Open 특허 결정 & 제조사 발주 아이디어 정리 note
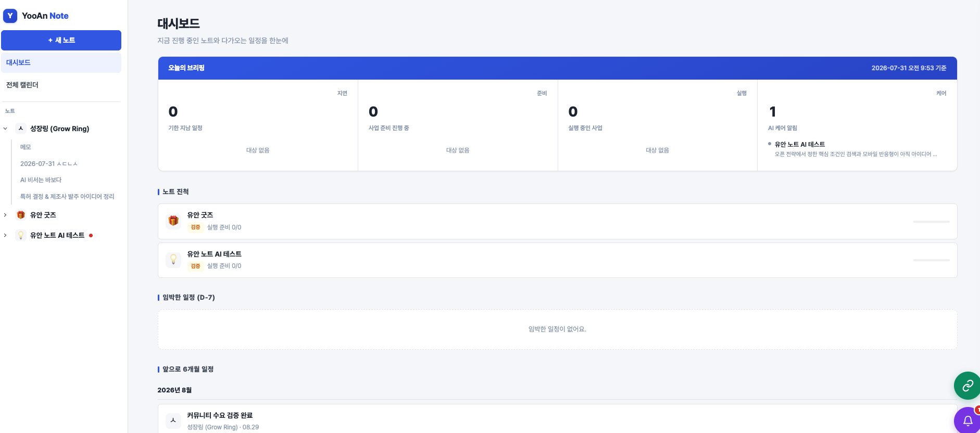 tap(67, 197)
